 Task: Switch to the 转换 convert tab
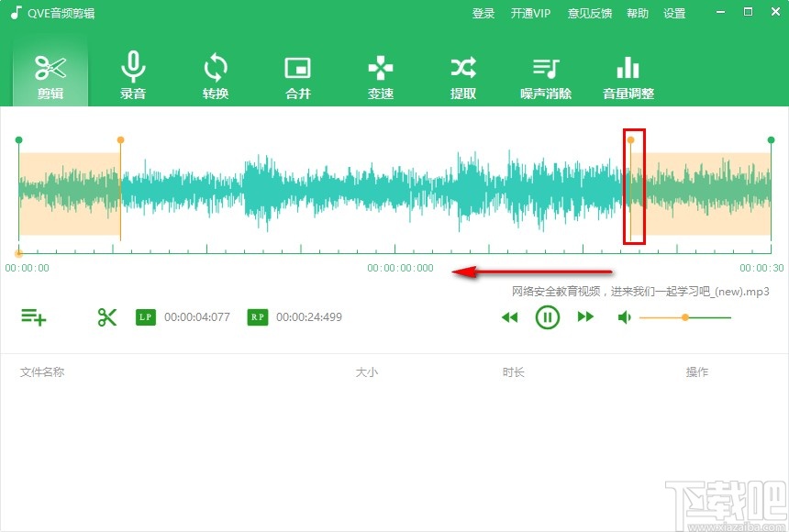tap(216, 78)
